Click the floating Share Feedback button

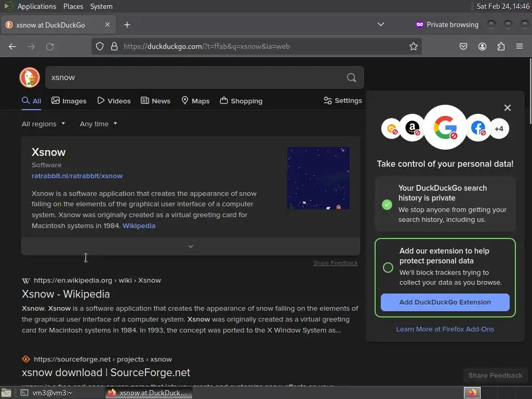pos(495,375)
